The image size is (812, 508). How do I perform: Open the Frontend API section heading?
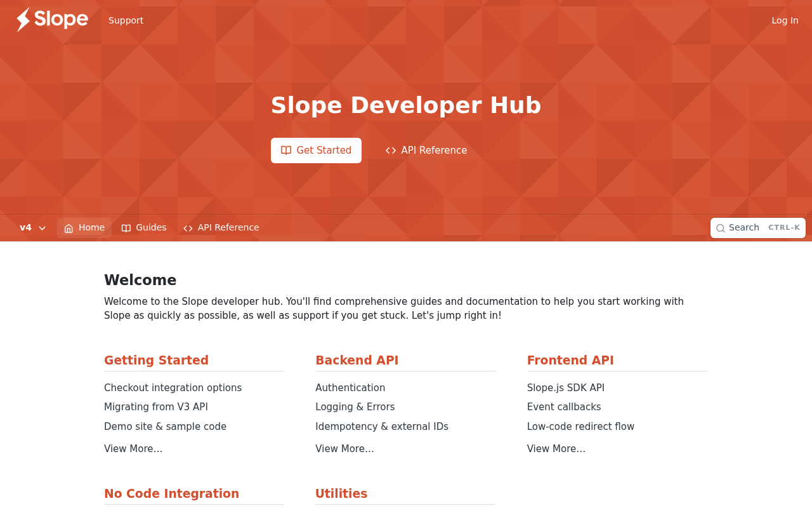570,360
